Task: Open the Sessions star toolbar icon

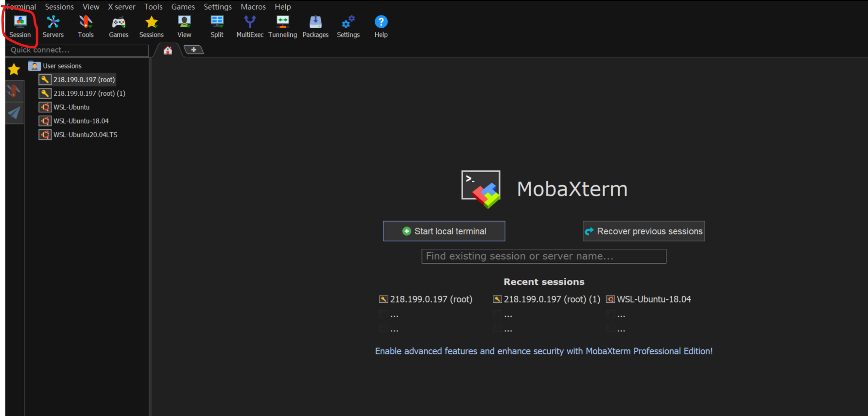Action: pos(152,26)
